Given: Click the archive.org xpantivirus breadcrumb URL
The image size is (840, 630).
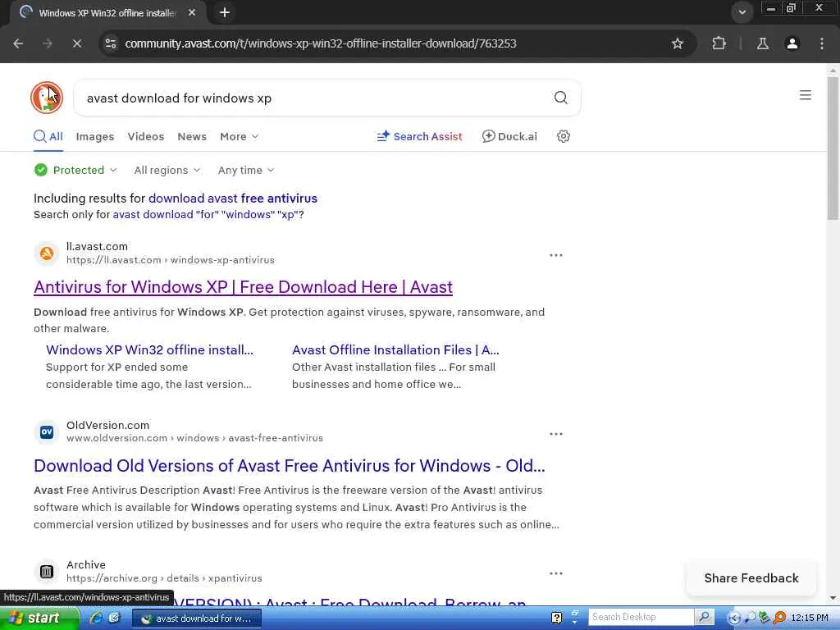Looking at the screenshot, I should point(164,578).
